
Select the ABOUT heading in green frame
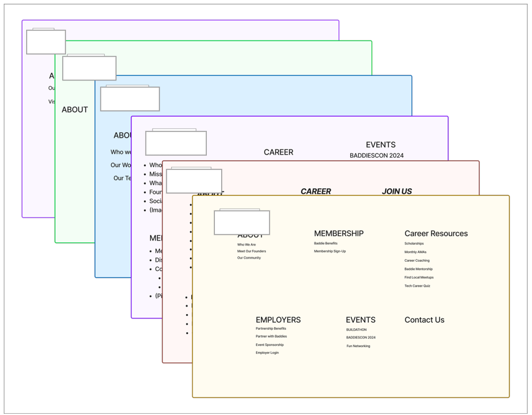tap(75, 110)
